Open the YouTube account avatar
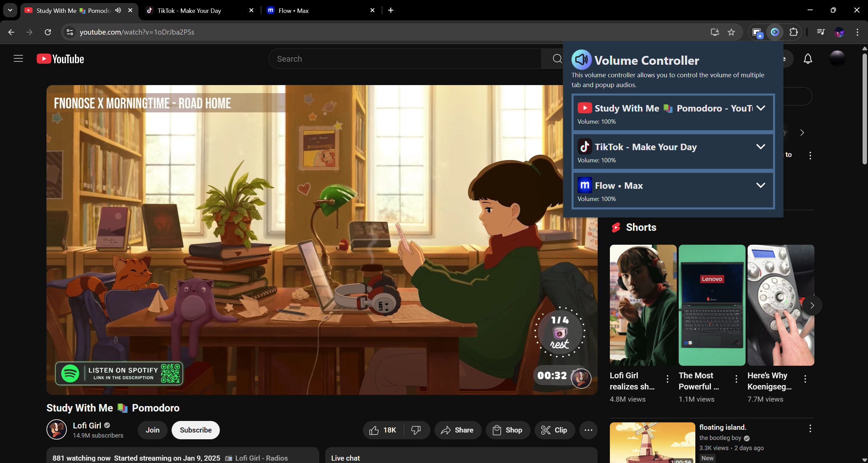The width and height of the screenshot is (868, 463). pyautogui.click(x=837, y=59)
